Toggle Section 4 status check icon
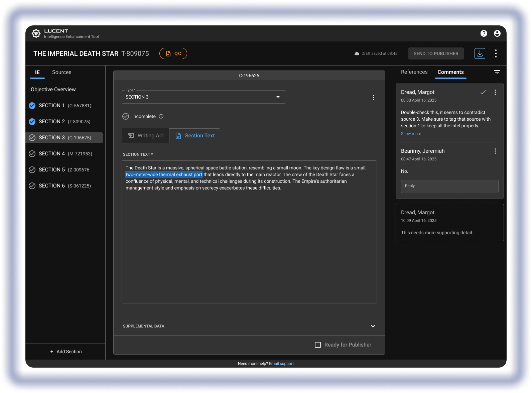 coord(32,154)
